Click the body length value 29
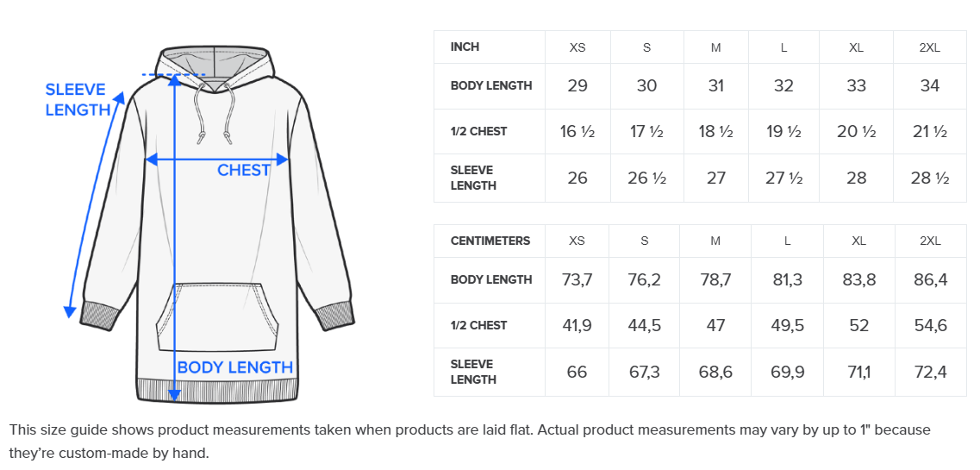 (577, 85)
